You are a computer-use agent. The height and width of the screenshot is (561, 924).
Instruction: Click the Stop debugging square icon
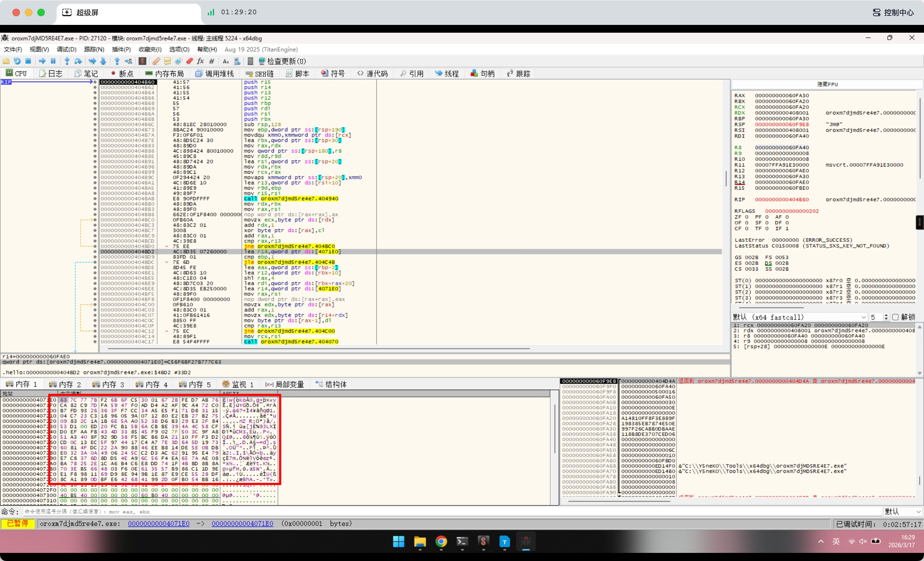click(28, 61)
